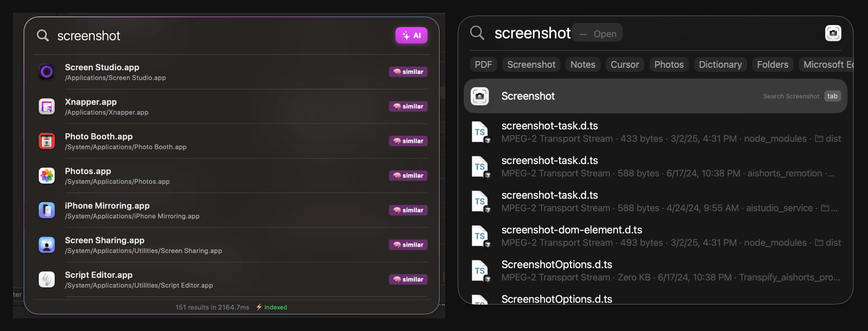
Task: Select the Photo Booth app icon
Action: [46, 141]
